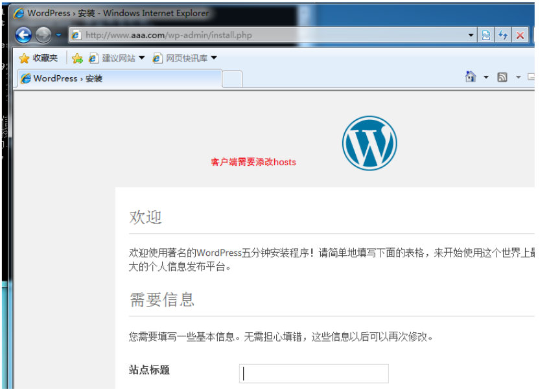
Task: Open the 网页快讯库 web slice gallery link
Action: (180, 58)
